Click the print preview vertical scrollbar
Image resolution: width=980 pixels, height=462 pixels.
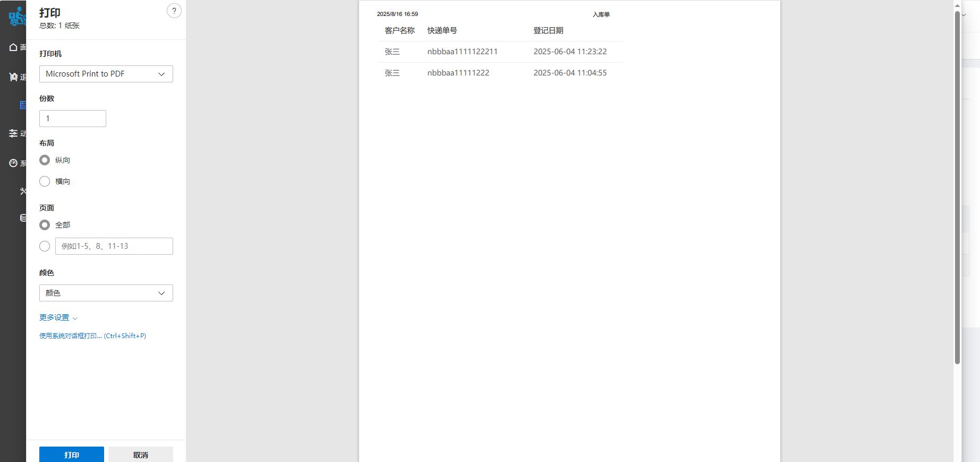coord(957,186)
